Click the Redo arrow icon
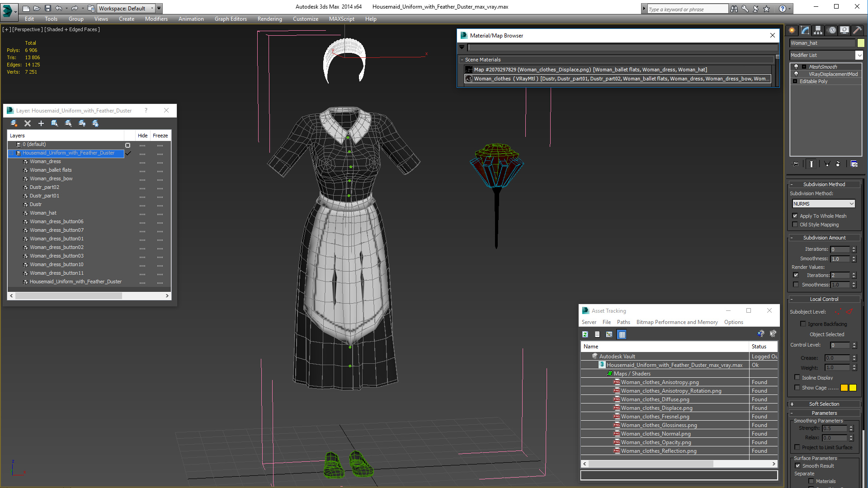Image resolution: width=868 pixels, height=488 pixels. (x=75, y=8)
